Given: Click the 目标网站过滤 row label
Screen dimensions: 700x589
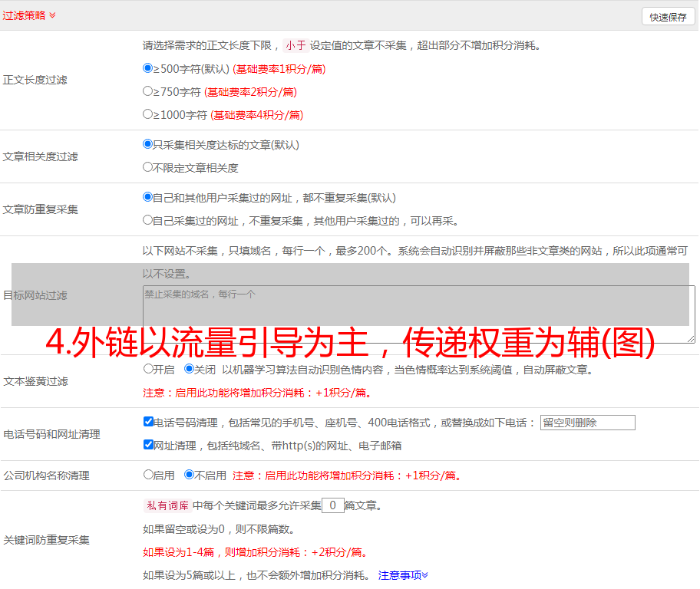Looking at the screenshot, I should [x=35, y=295].
